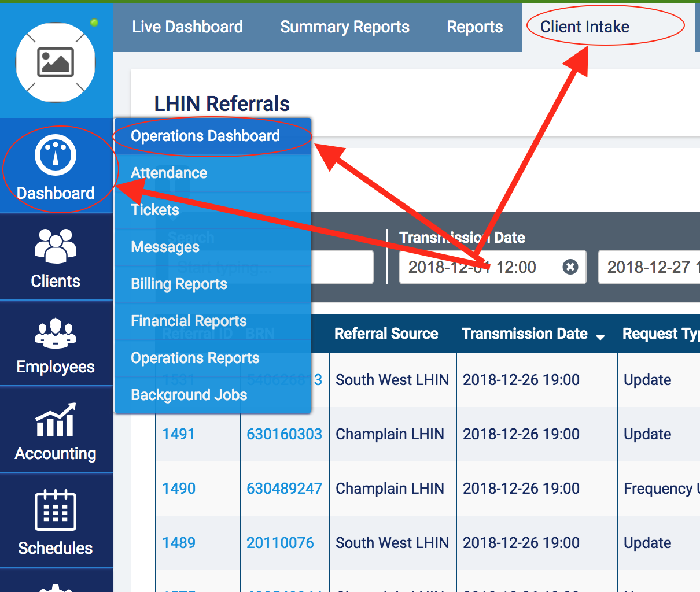Select Champlain LHIN in row 1490
The width and height of the screenshot is (700, 592).
pos(390,489)
